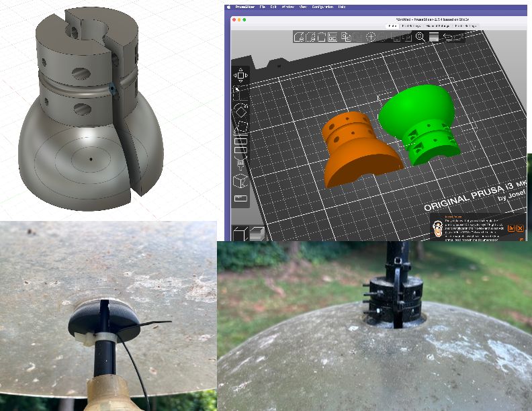Open the File menu
The height and width of the screenshot is (411, 532).
[x=262, y=7]
